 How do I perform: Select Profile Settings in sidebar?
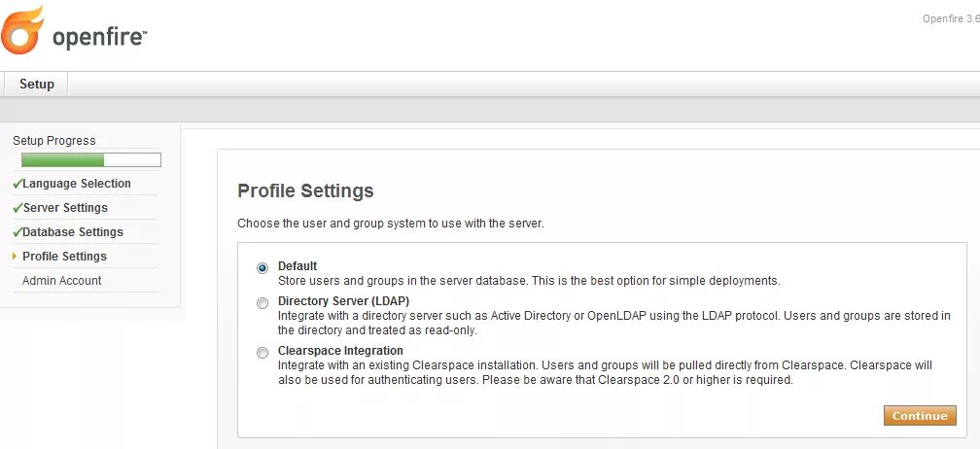64,257
